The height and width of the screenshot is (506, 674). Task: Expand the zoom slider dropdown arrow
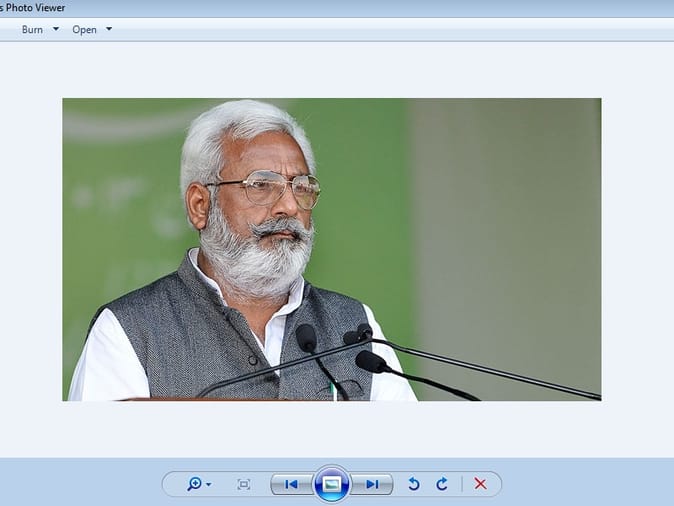(x=209, y=485)
